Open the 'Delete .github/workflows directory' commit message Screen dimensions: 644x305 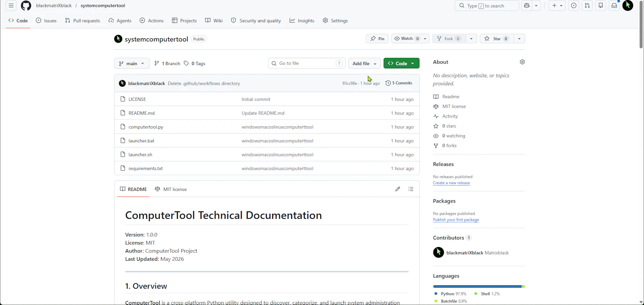[204, 84]
